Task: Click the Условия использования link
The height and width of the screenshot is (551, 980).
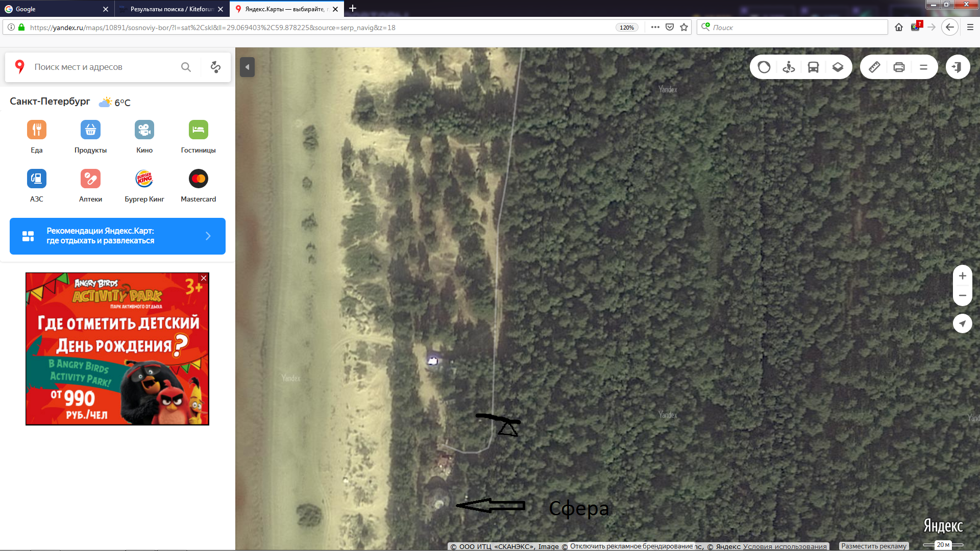Action: (785, 546)
